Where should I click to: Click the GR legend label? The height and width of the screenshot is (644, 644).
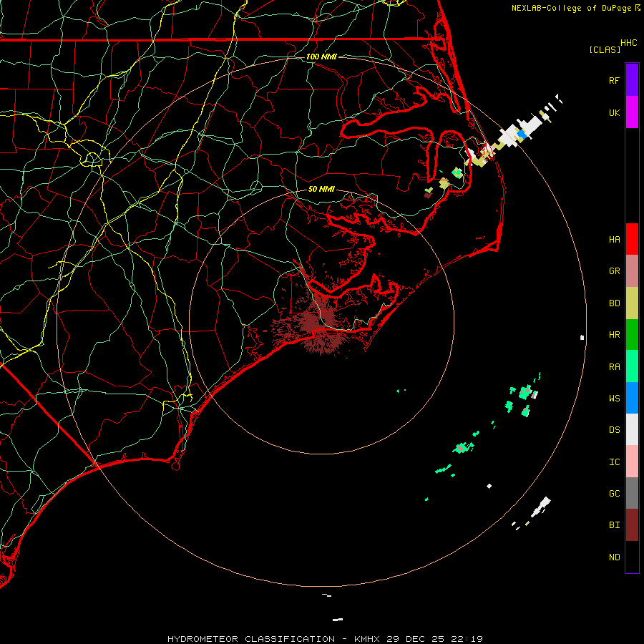pos(614,271)
